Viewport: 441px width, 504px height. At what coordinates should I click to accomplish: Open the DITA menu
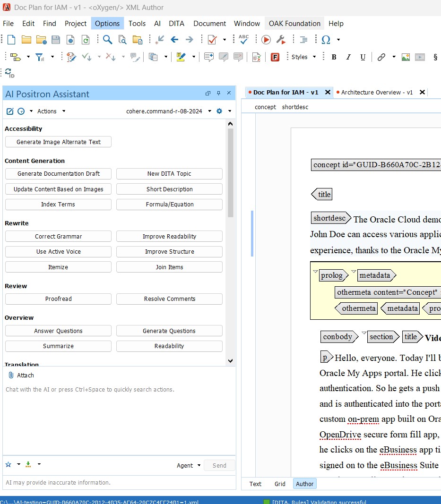pyautogui.click(x=176, y=23)
